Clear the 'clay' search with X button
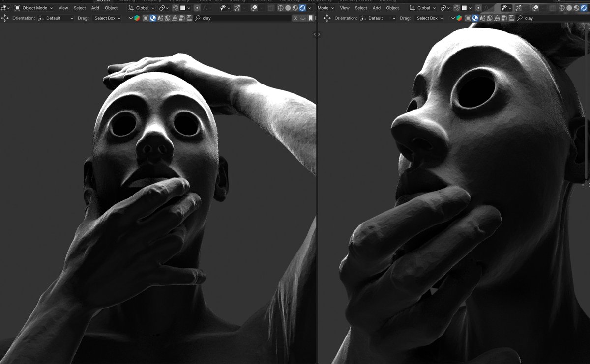Viewport: 590px width, 364px height. (295, 18)
